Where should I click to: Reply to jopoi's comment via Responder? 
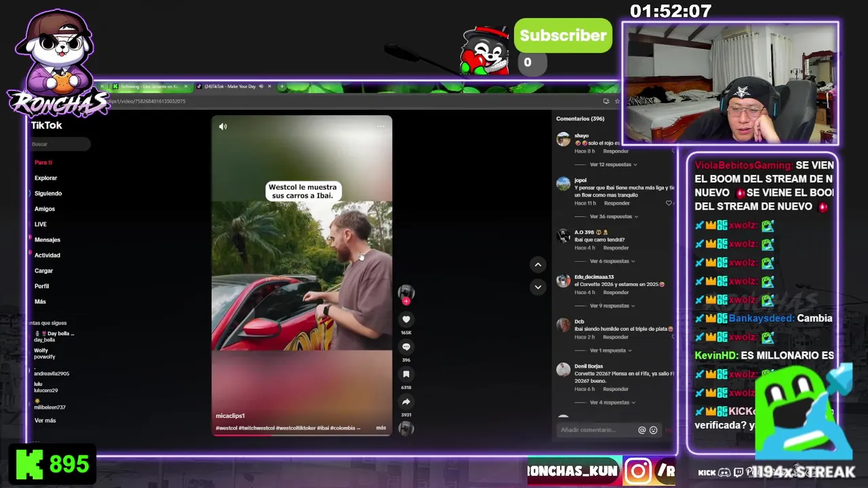[x=617, y=203]
